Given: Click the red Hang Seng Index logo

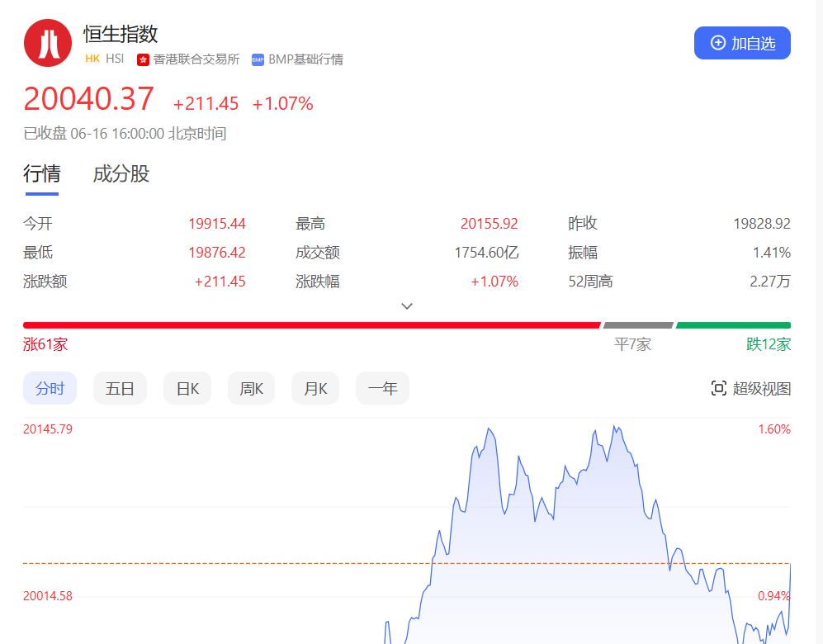Looking at the screenshot, I should (x=48, y=43).
